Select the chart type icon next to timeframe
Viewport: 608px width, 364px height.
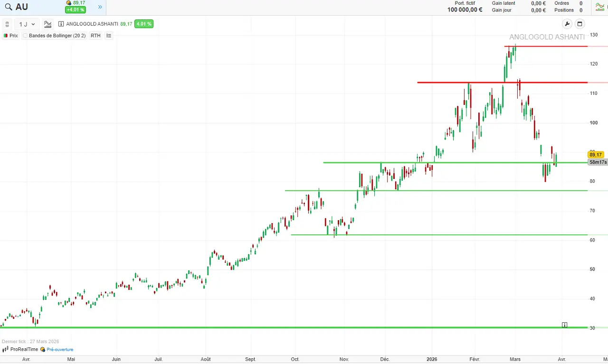(47, 24)
